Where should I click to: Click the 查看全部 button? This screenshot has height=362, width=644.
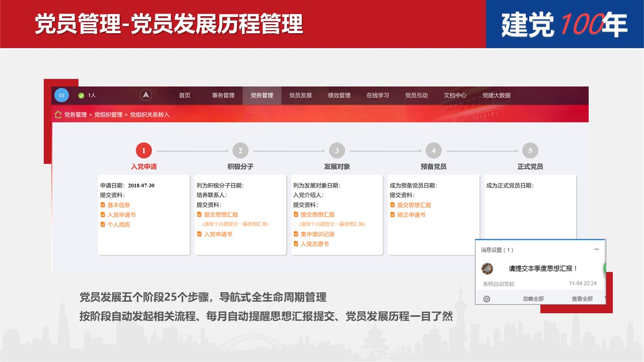[582, 299]
